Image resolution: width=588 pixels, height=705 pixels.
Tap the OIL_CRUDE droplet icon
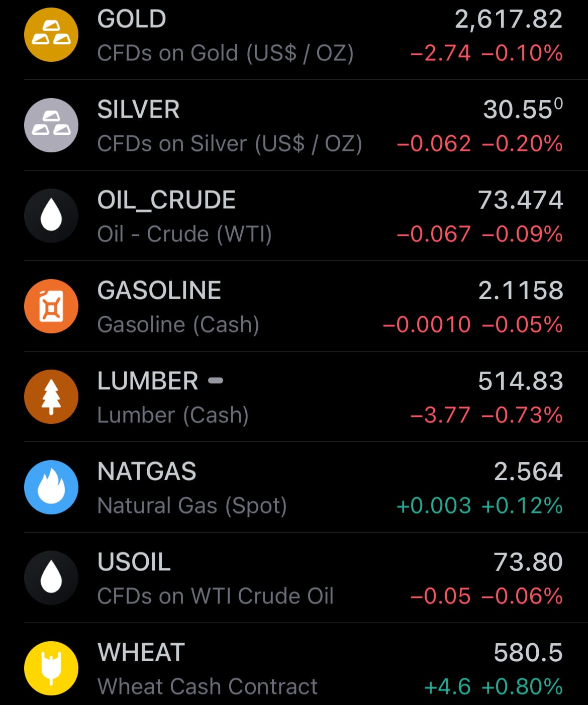click(51, 216)
